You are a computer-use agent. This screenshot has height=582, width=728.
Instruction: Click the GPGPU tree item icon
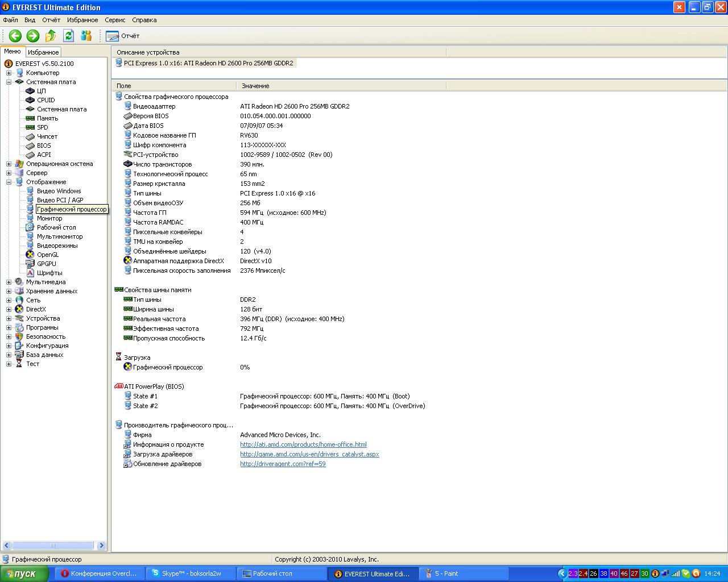(30, 264)
